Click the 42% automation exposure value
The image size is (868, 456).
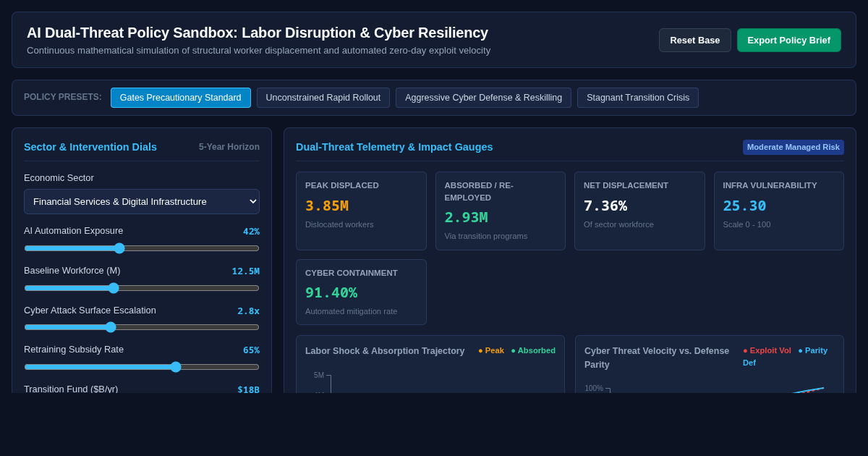pyautogui.click(x=251, y=232)
